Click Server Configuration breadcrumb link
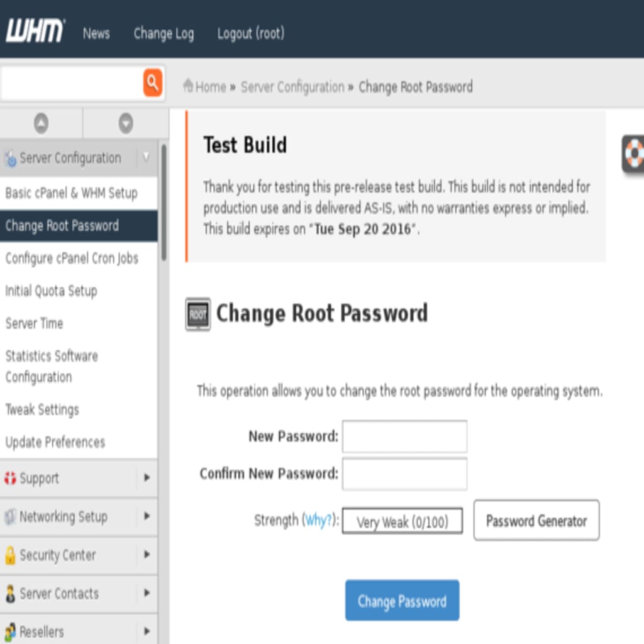The width and height of the screenshot is (644, 644). pos(292,87)
